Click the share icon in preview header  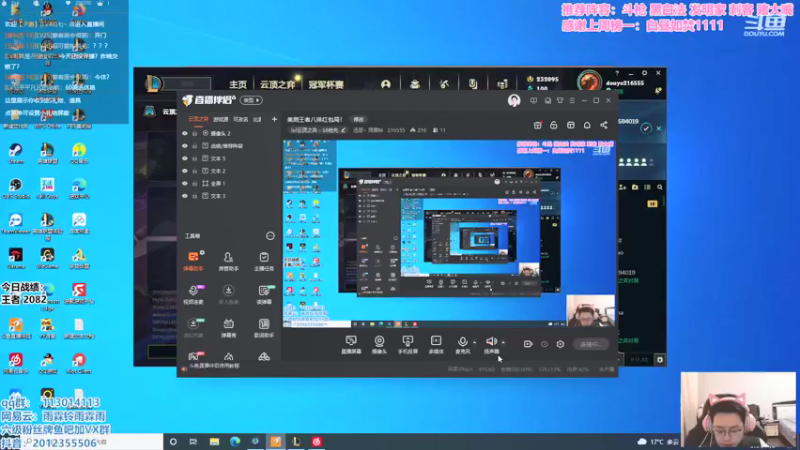(x=604, y=125)
